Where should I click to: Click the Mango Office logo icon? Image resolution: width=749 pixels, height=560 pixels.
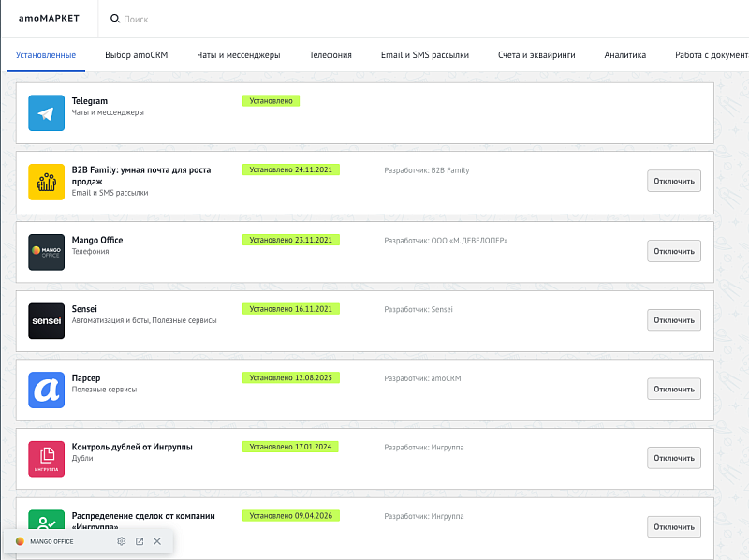point(46,252)
